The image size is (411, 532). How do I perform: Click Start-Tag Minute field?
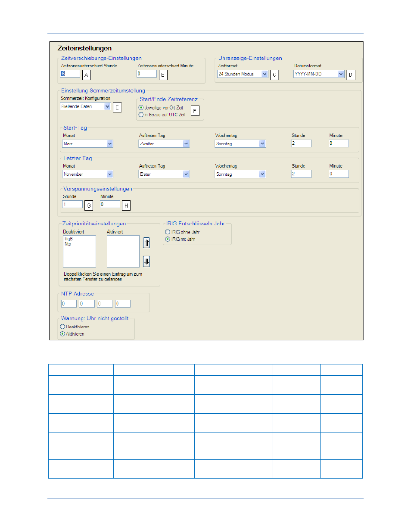pyautogui.click(x=339, y=143)
